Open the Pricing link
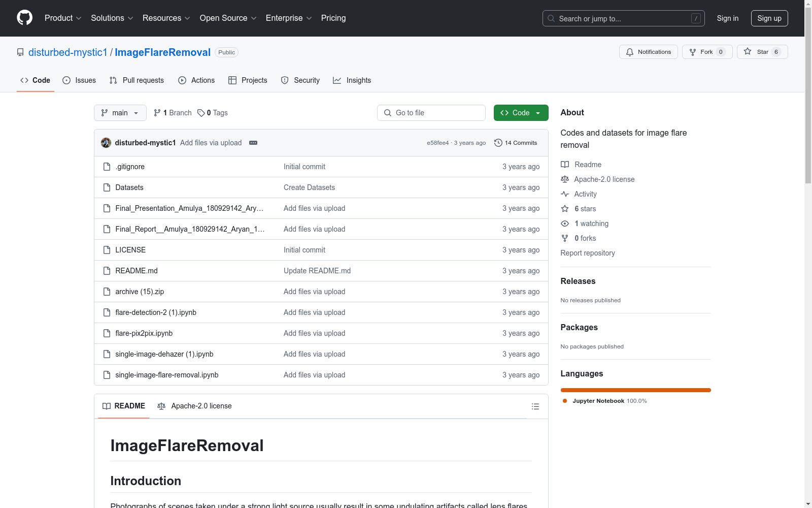Image resolution: width=812 pixels, height=508 pixels. tap(333, 18)
